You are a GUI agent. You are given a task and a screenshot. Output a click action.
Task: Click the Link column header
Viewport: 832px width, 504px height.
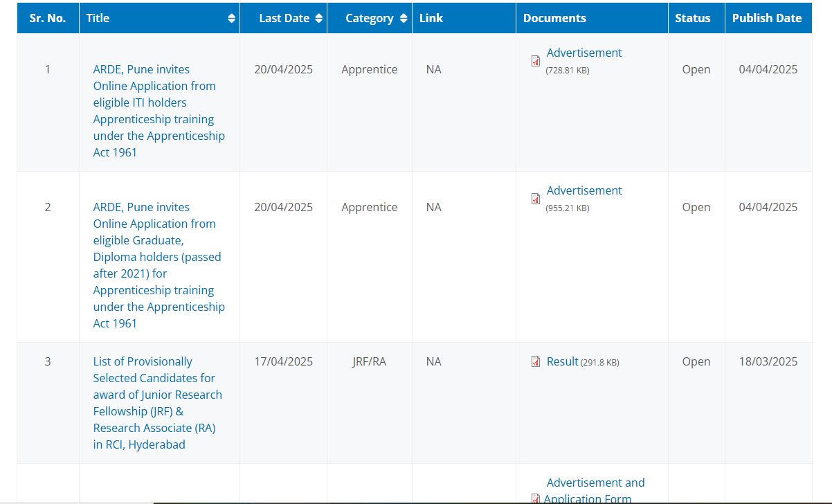(x=431, y=19)
